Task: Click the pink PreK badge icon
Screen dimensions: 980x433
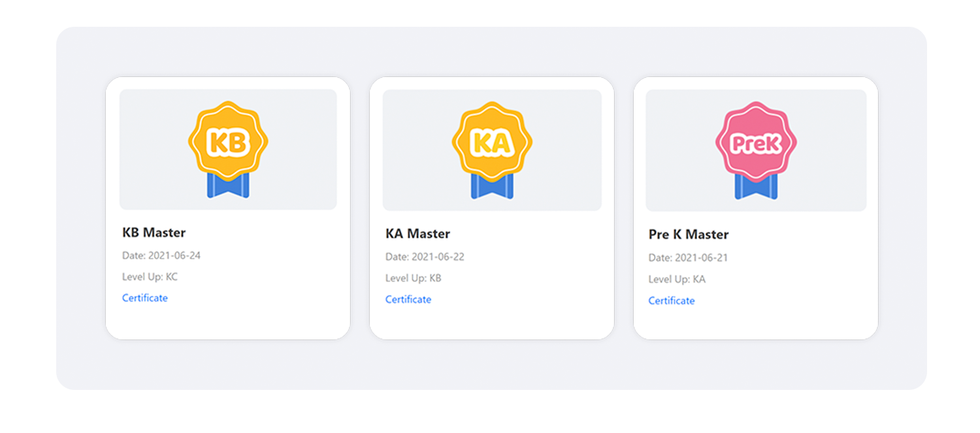Action: (756, 142)
